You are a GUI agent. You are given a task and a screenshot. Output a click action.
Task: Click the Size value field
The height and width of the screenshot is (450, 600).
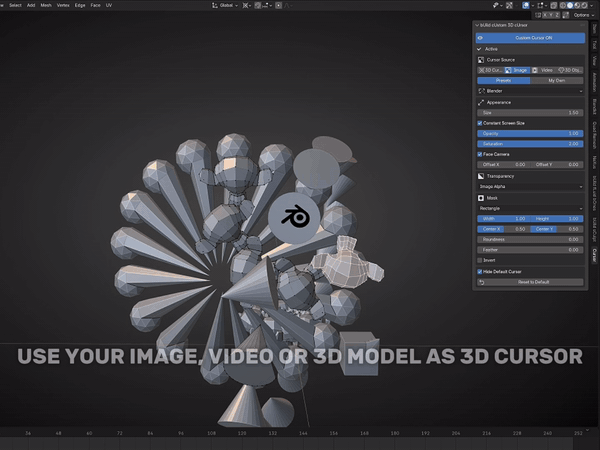[x=530, y=113]
